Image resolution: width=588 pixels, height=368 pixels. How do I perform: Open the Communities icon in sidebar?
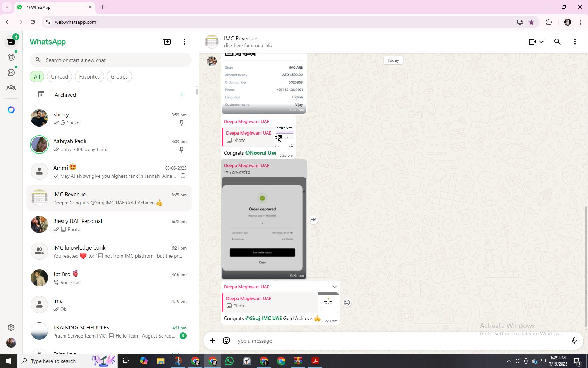(11, 88)
